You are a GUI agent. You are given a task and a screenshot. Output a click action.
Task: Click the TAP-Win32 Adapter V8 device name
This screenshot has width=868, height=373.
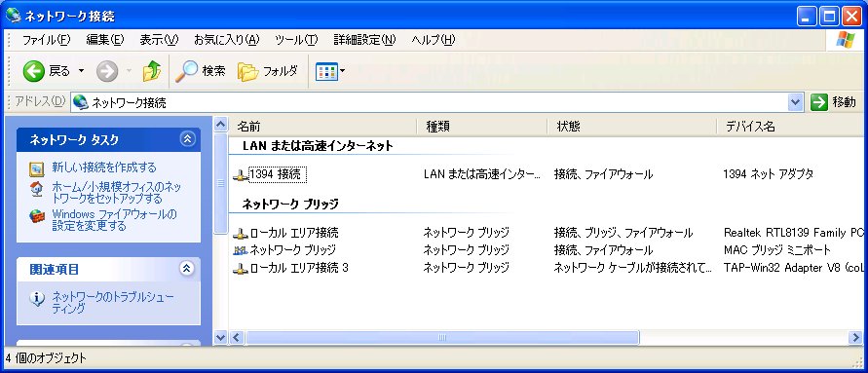point(795,269)
